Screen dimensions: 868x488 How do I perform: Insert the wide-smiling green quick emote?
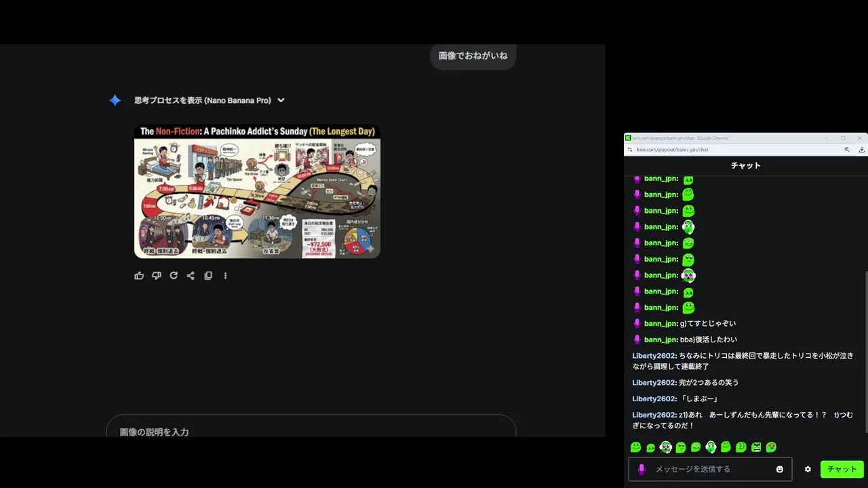pos(636,447)
